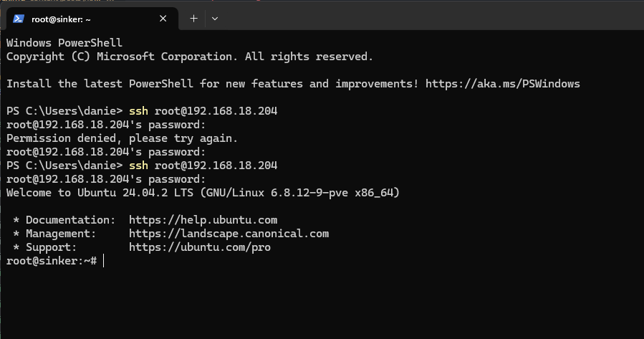Click the Windows PowerShell header text

click(64, 43)
